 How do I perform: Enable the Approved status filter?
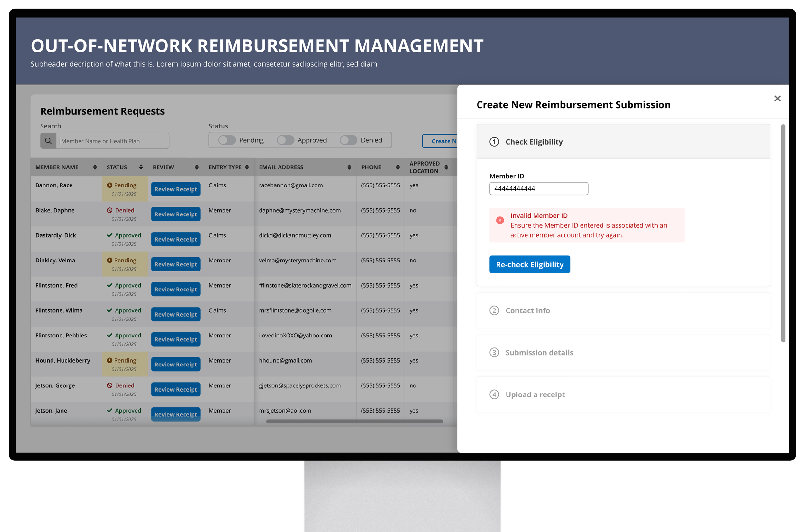coord(285,140)
